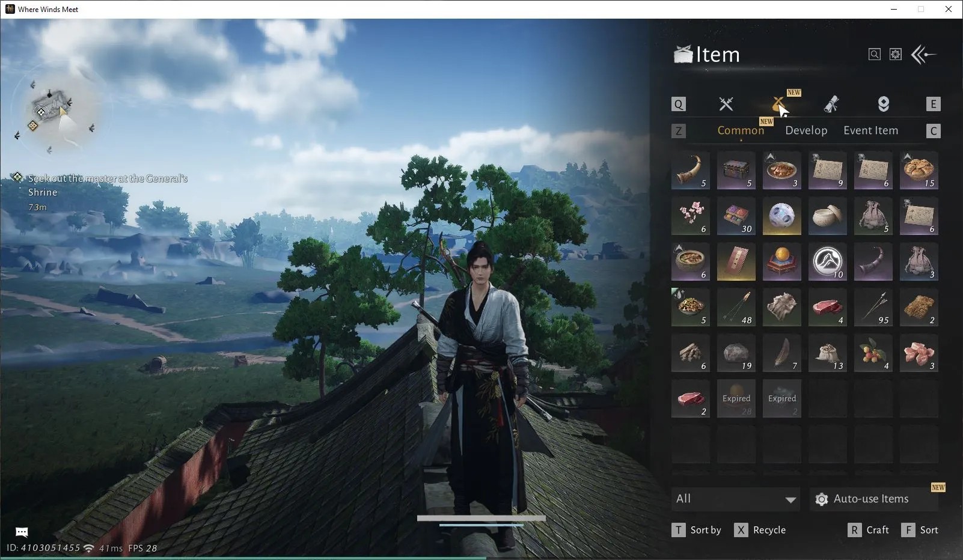The width and height of the screenshot is (963, 560).
Task: Select the white ceramic jar item
Action: pos(828,216)
